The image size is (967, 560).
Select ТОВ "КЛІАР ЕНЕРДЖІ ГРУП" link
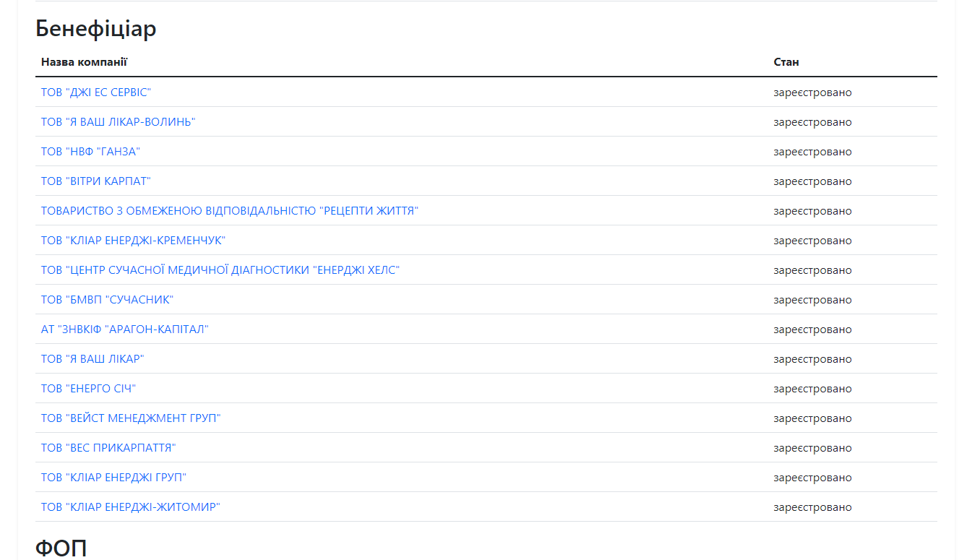coord(113,478)
